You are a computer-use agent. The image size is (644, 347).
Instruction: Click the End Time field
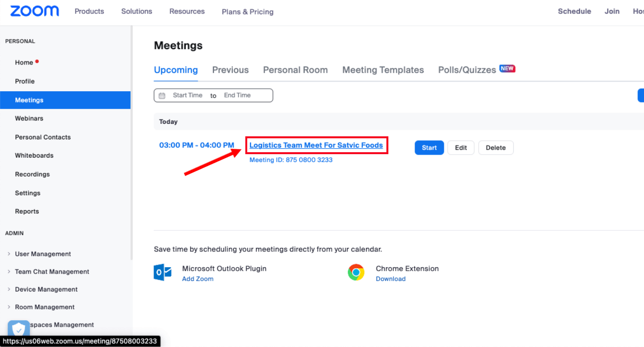click(237, 95)
